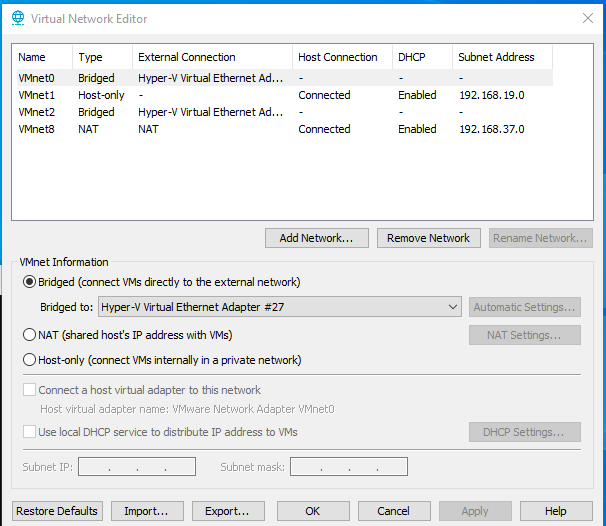Click the Host Connection column header
The image size is (606, 526).
click(x=342, y=57)
